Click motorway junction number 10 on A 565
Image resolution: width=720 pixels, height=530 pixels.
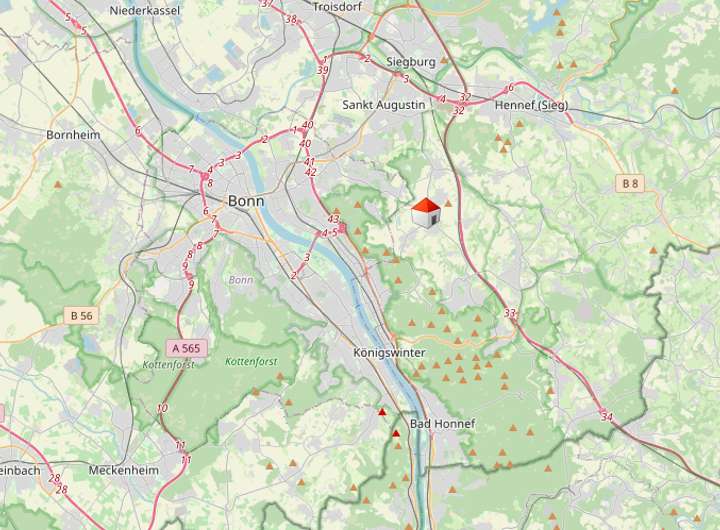point(162,408)
